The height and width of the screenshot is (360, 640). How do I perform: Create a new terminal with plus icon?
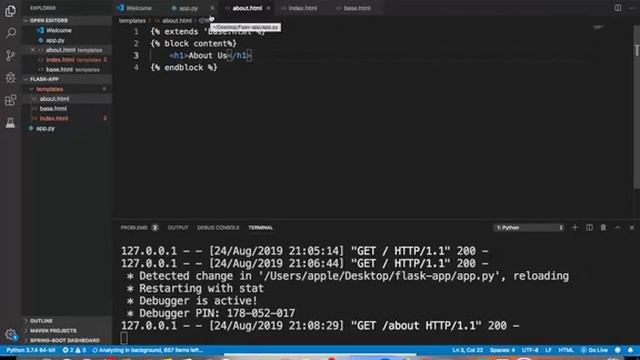pyautogui.click(x=575, y=227)
